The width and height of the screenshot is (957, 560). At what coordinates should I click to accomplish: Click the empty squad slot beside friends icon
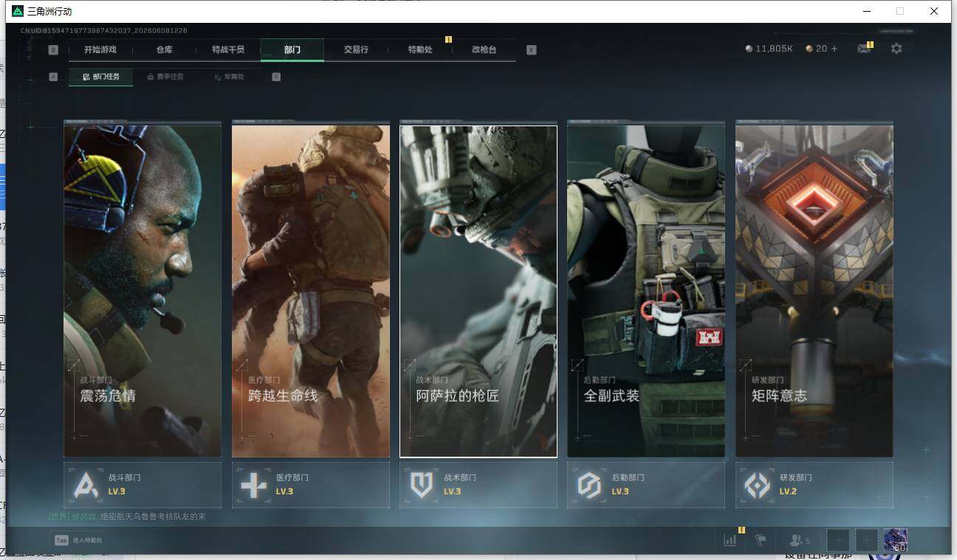tap(837, 540)
